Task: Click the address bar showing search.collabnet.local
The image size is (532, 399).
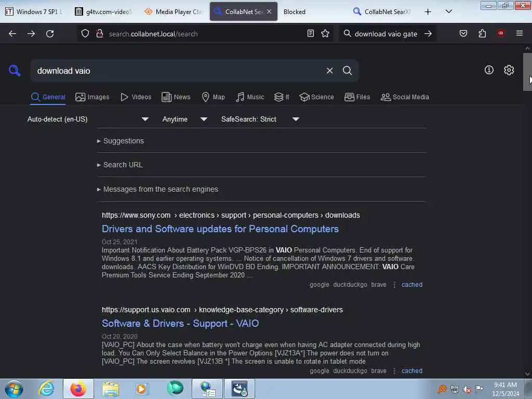Action: click(x=204, y=34)
